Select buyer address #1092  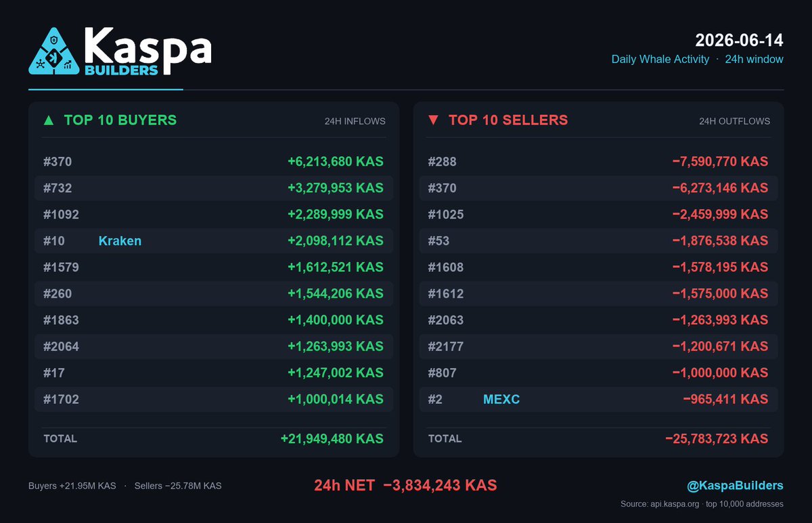tap(61, 214)
